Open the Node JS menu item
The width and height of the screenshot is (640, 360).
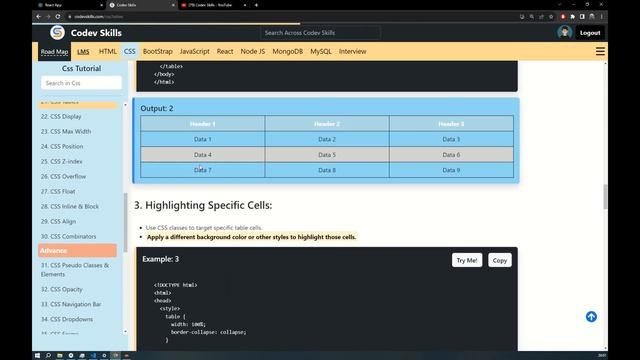253,51
